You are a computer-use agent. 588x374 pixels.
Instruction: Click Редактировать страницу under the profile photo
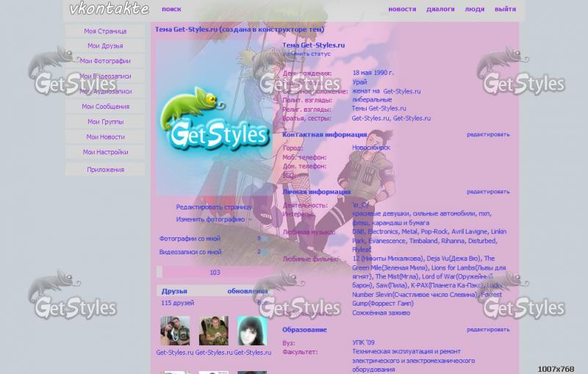214,207
